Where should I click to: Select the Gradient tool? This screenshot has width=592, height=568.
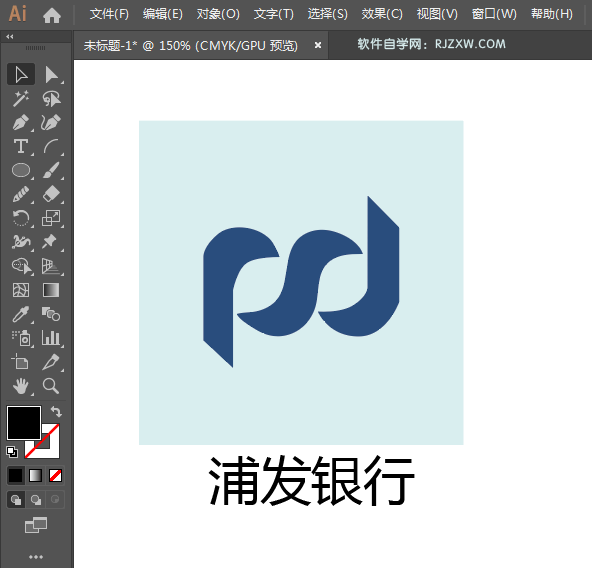pos(51,290)
